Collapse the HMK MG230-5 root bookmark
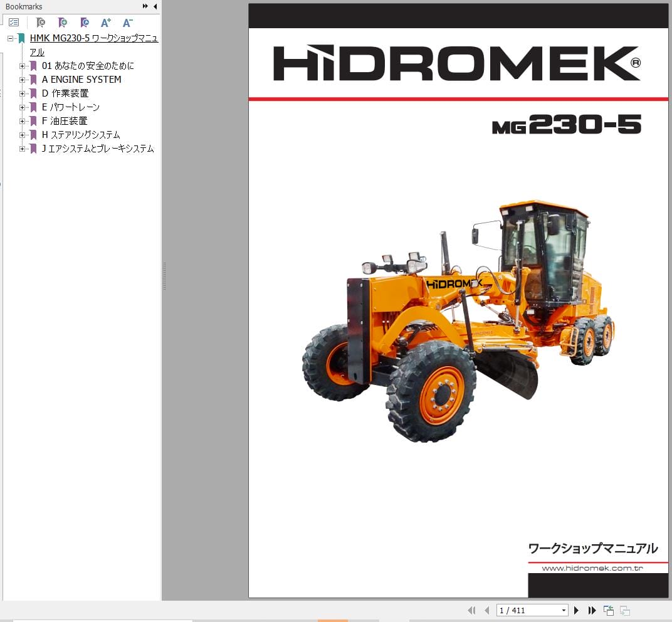The height and width of the screenshot is (622, 672). click(10, 38)
